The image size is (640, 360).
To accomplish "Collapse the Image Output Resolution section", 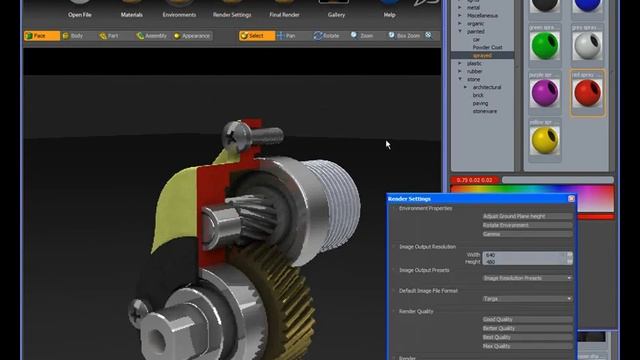I will tap(394, 247).
